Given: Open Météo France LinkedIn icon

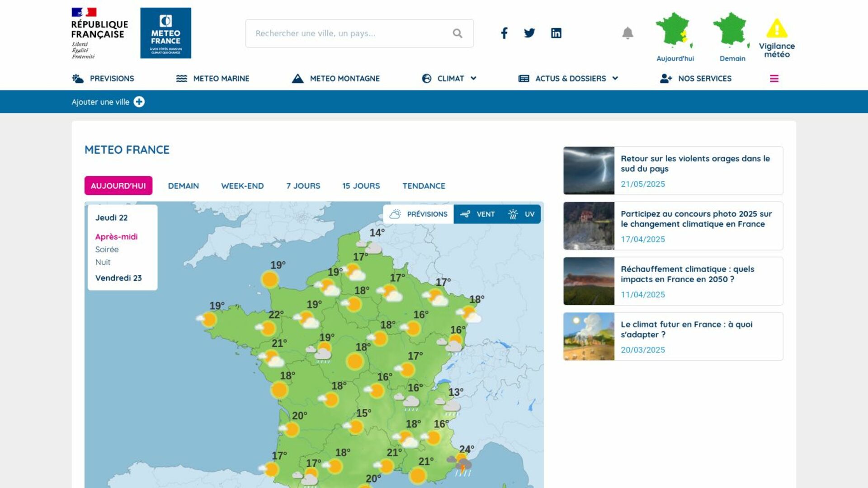Looking at the screenshot, I should pos(556,33).
